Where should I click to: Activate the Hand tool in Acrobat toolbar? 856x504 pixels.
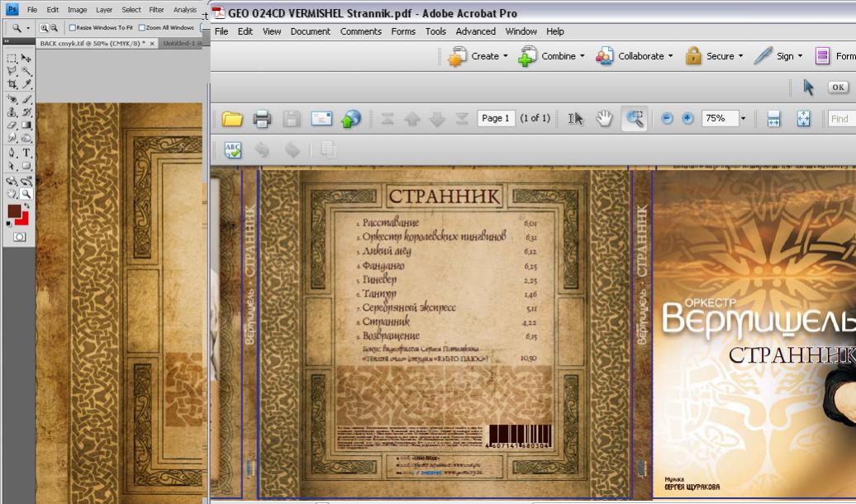(604, 118)
